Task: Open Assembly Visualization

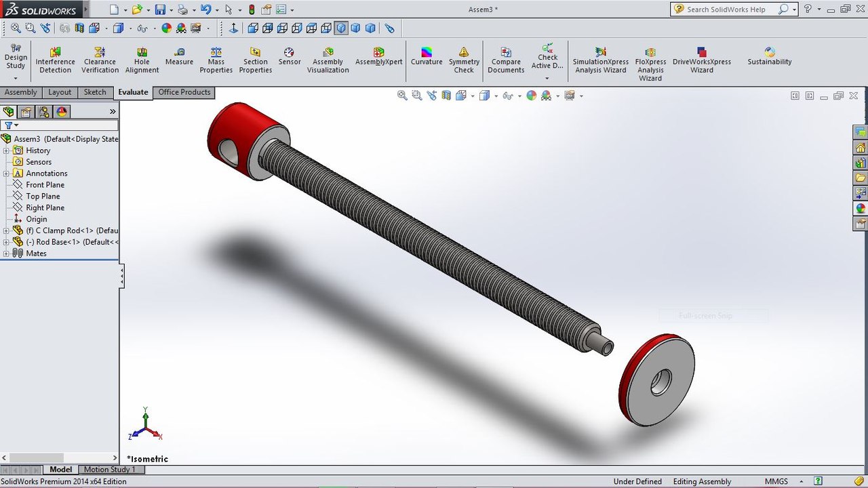Action: pyautogui.click(x=328, y=60)
